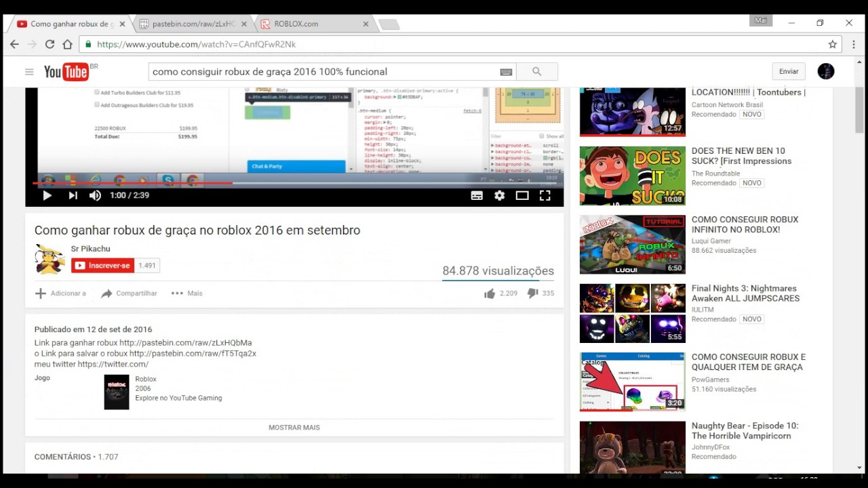Open pastebin link zLxHQbMa in description

(x=186, y=343)
